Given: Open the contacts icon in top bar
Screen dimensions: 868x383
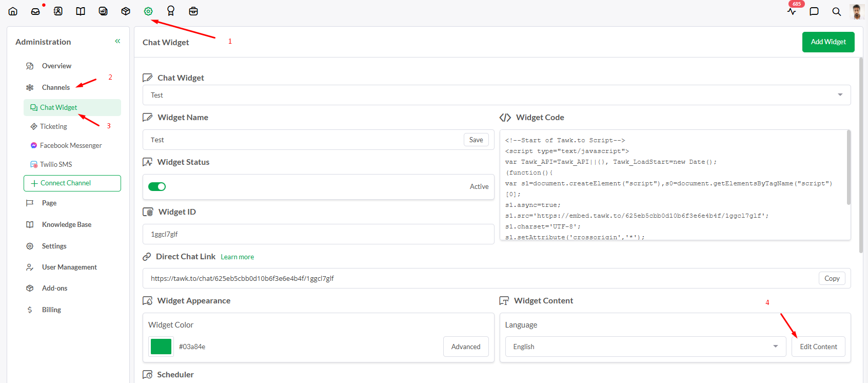Looking at the screenshot, I should tap(58, 11).
